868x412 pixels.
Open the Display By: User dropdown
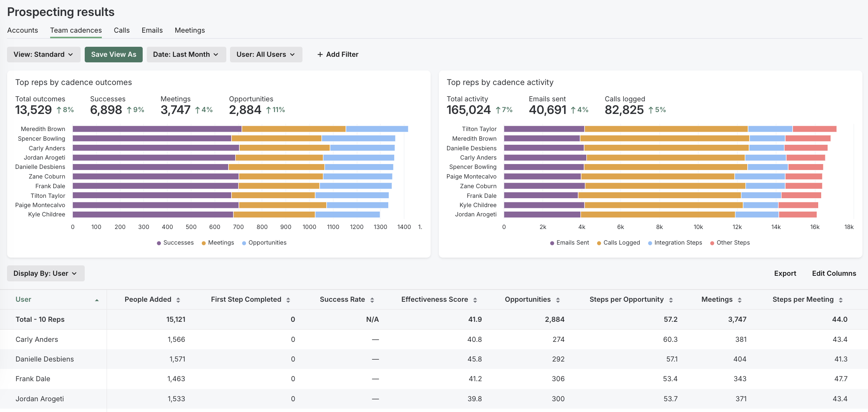pos(45,273)
